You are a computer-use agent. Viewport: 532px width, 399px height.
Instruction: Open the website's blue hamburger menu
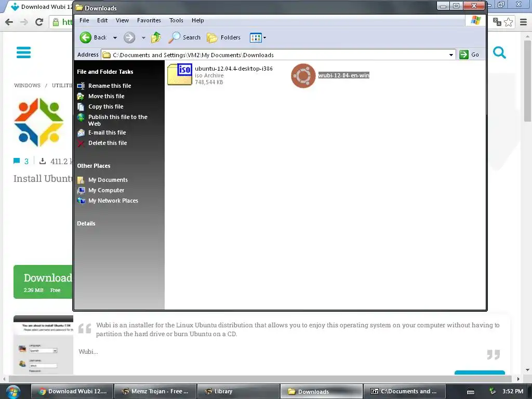23,52
